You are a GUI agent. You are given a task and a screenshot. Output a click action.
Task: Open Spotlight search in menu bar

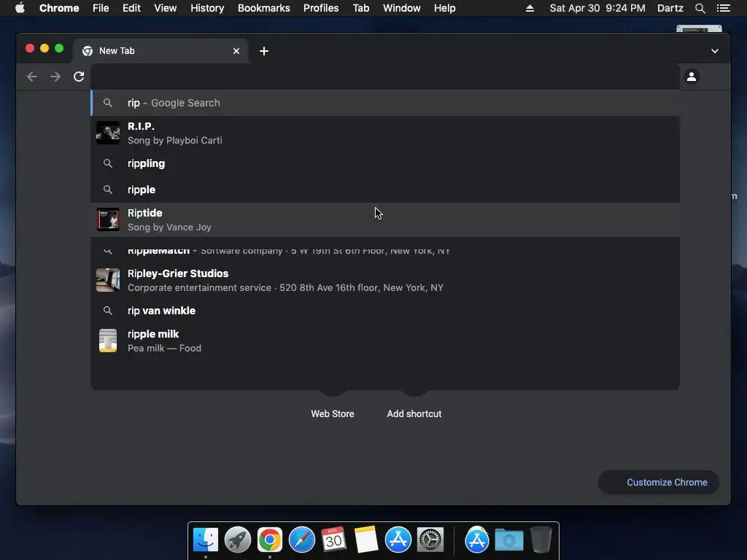[700, 8]
